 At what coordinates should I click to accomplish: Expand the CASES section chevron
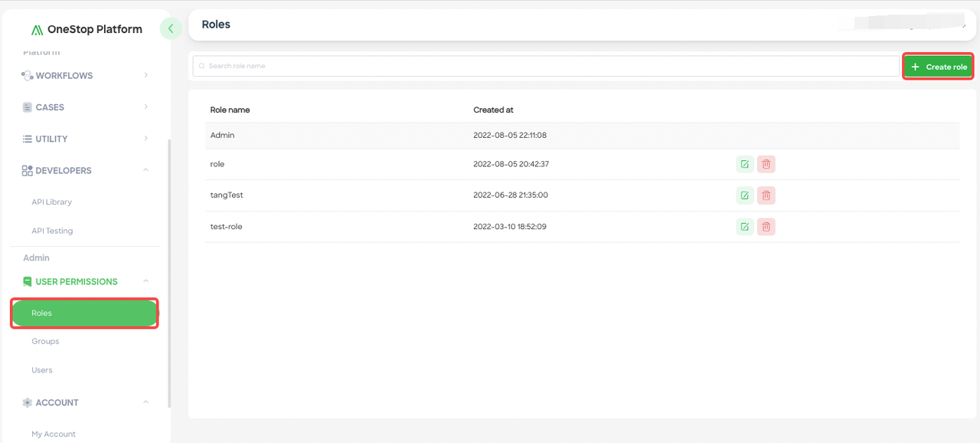point(145,107)
